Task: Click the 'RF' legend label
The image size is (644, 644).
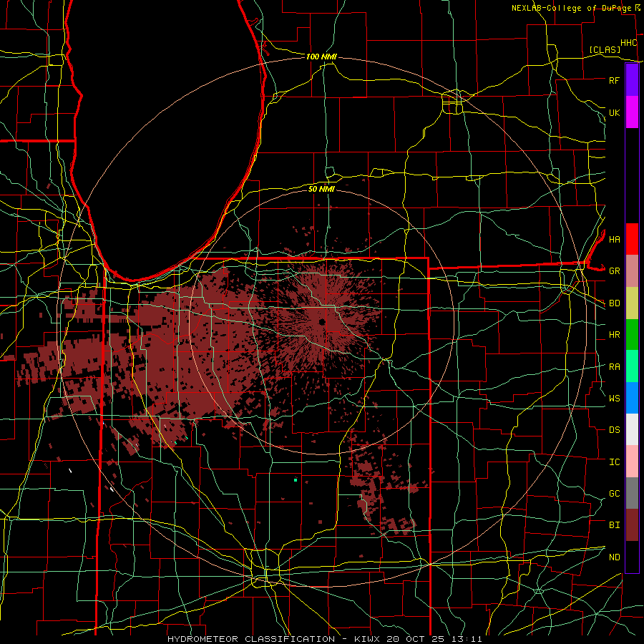Action: pos(614,80)
